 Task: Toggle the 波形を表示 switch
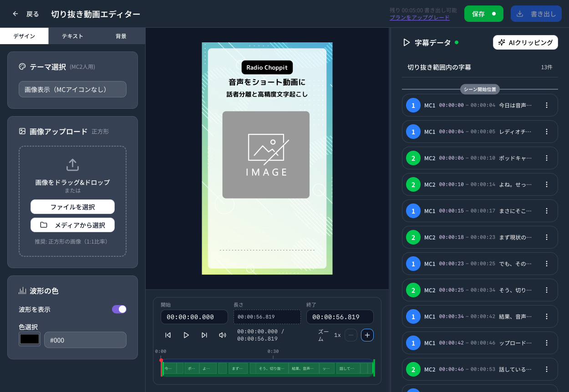(x=119, y=309)
